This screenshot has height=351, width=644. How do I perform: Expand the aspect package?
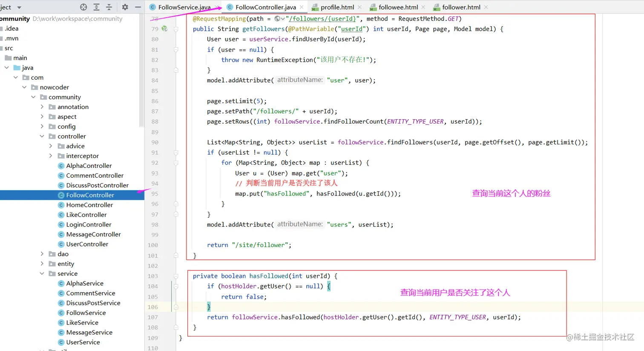pyautogui.click(x=42, y=116)
